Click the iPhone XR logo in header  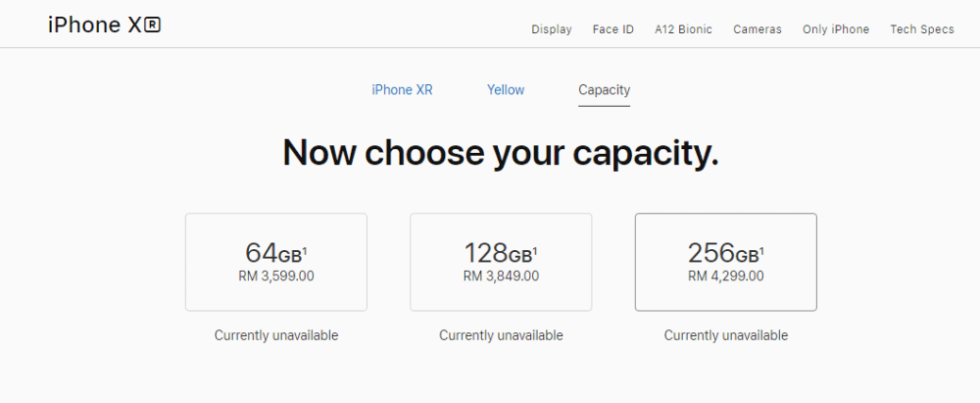tap(105, 25)
